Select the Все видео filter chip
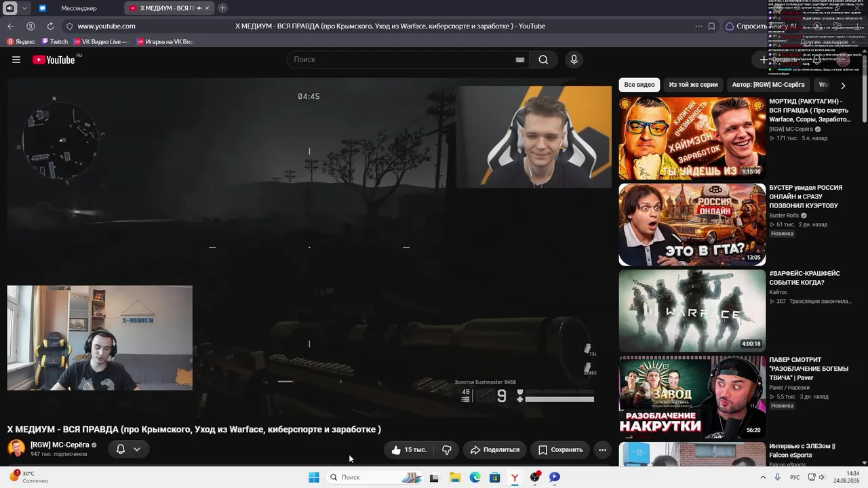Screen dimensions: 868x488 pos(639,85)
